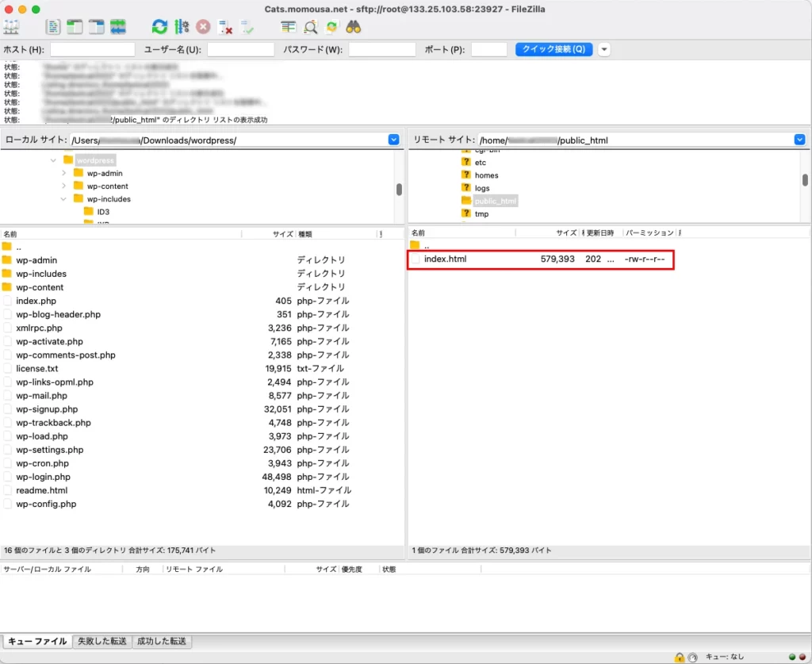
Task: Switch to the 失敗した転送 tab
Action: pos(101,641)
